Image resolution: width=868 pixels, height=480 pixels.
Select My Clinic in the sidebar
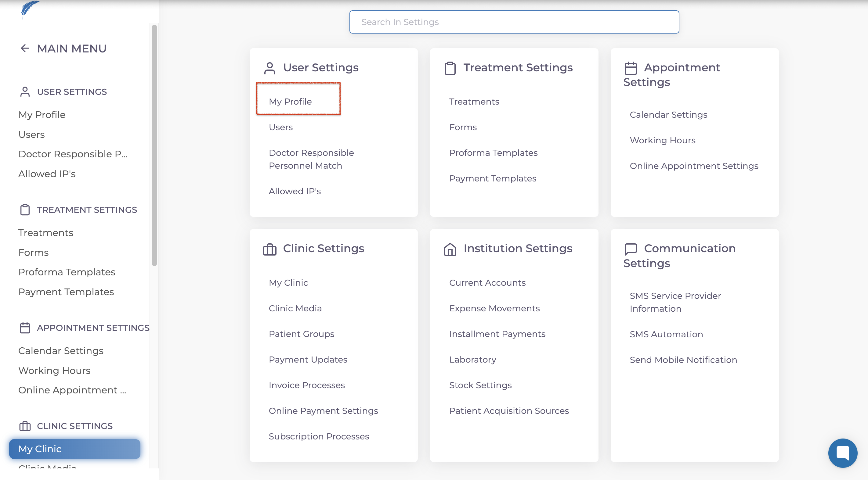coord(74,449)
